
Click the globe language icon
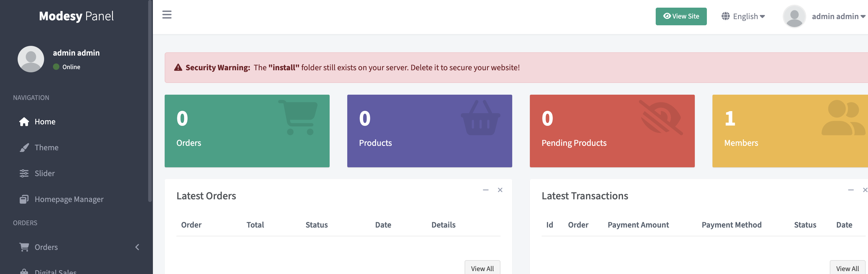tap(725, 16)
